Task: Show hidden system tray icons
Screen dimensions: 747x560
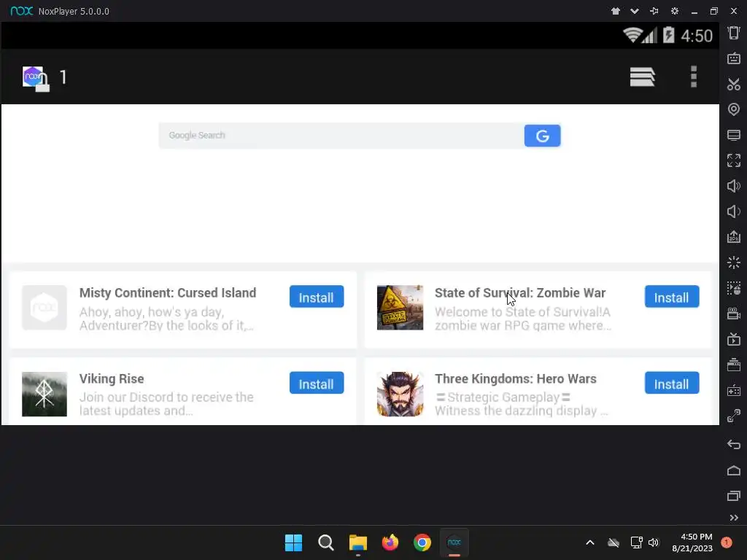Action: click(589, 542)
